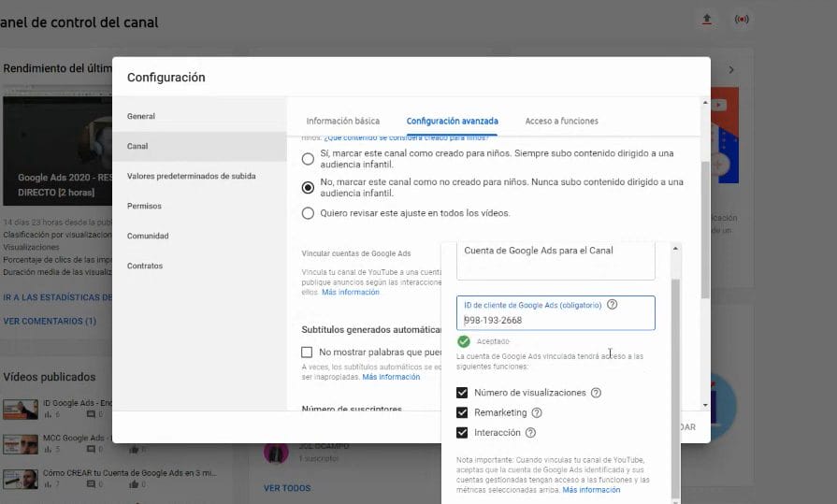Screen dimensions: 837x504
Task: Open Permisos settings section
Action: (x=199, y=206)
